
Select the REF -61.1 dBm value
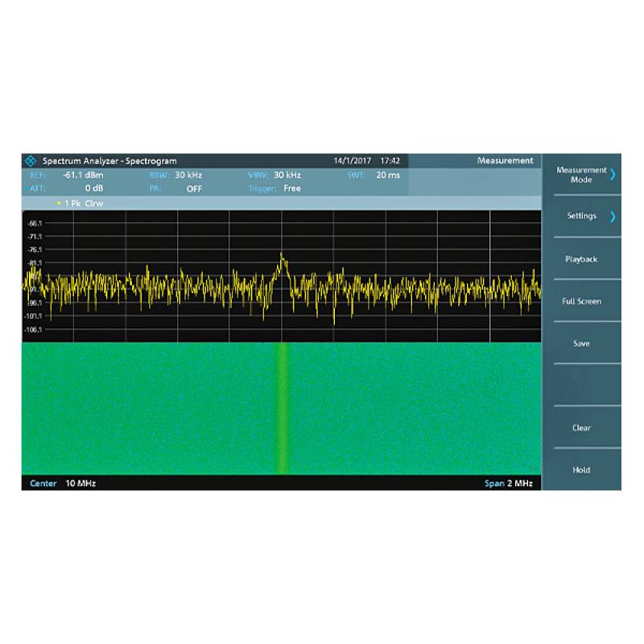pyautogui.click(x=83, y=175)
